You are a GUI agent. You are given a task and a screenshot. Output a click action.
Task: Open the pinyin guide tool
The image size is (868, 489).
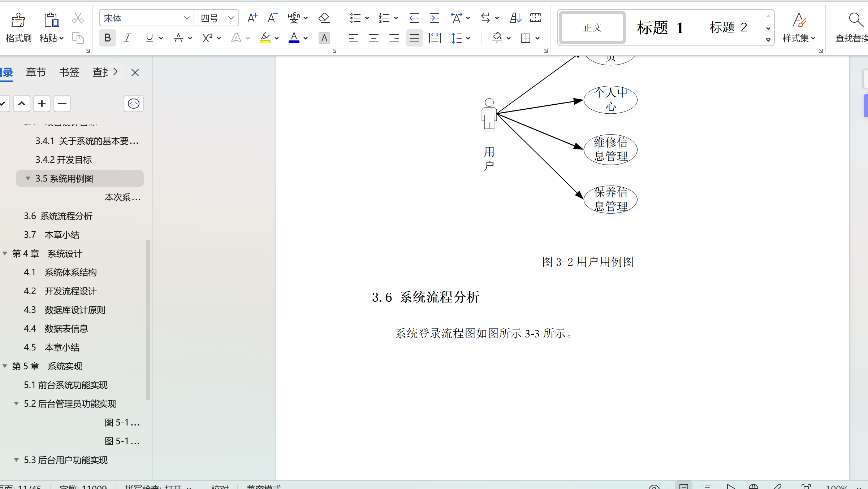tap(295, 18)
